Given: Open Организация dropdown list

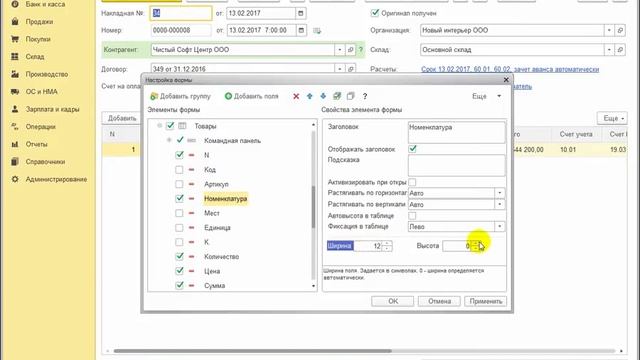Looking at the screenshot, I should (x=609, y=30).
